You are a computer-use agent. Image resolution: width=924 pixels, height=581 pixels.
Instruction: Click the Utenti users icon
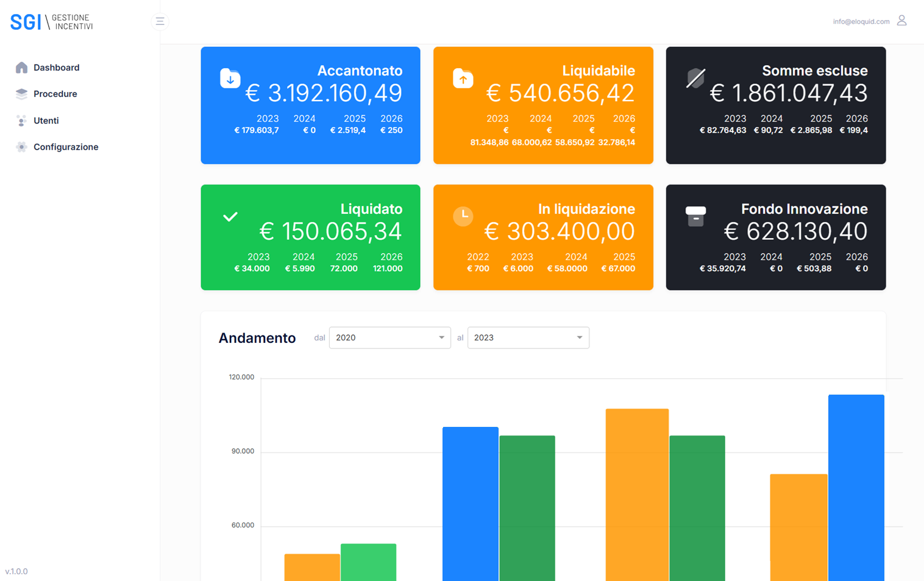(21, 120)
